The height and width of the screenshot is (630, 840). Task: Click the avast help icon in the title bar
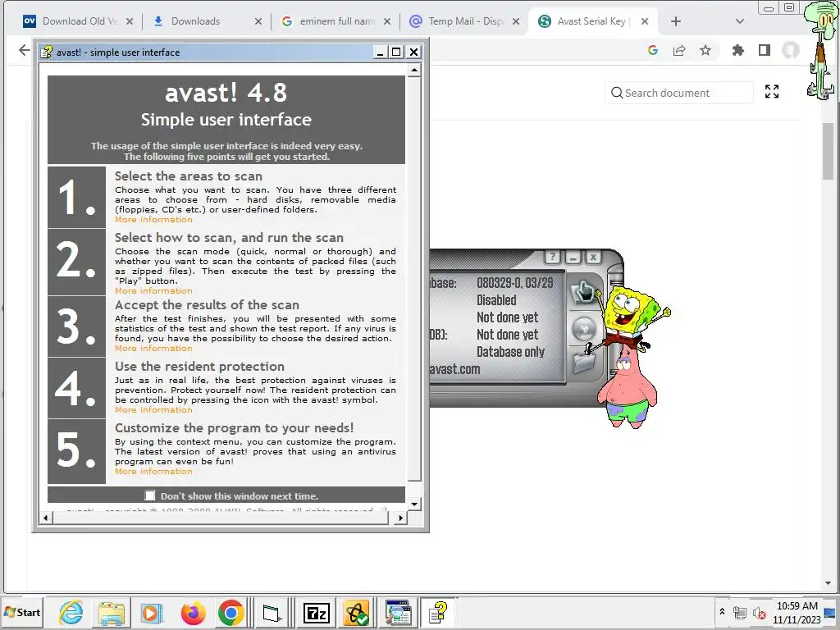pyautogui.click(x=47, y=52)
